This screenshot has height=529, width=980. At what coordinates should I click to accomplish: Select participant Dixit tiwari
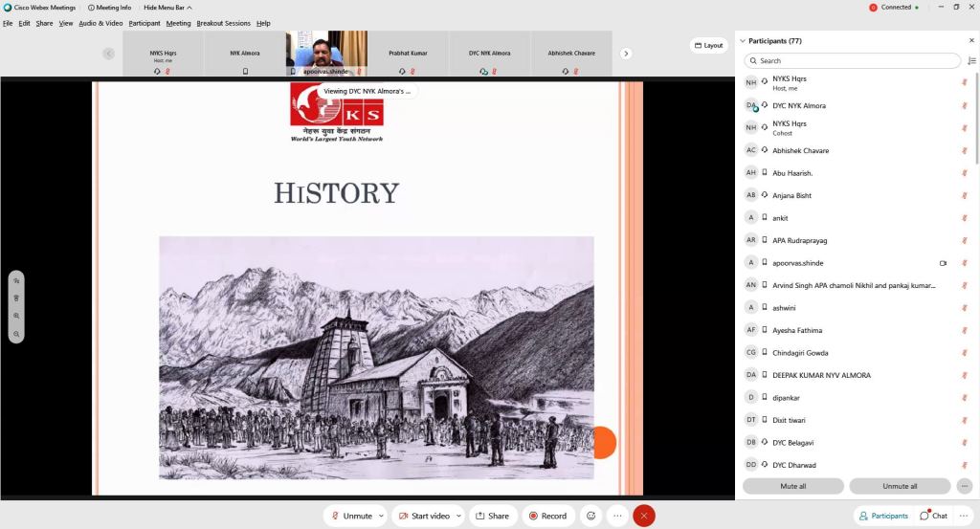(x=855, y=420)
